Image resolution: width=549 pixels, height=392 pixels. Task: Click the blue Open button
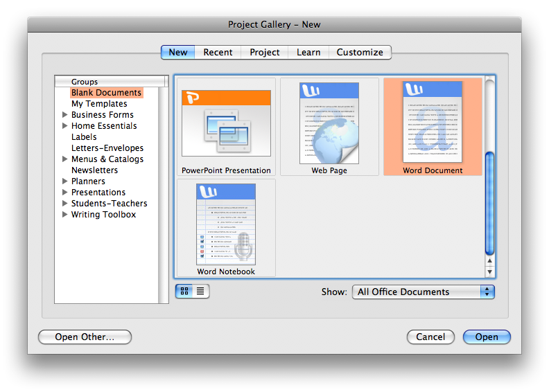pyautogui.click(x=487, y=337)
